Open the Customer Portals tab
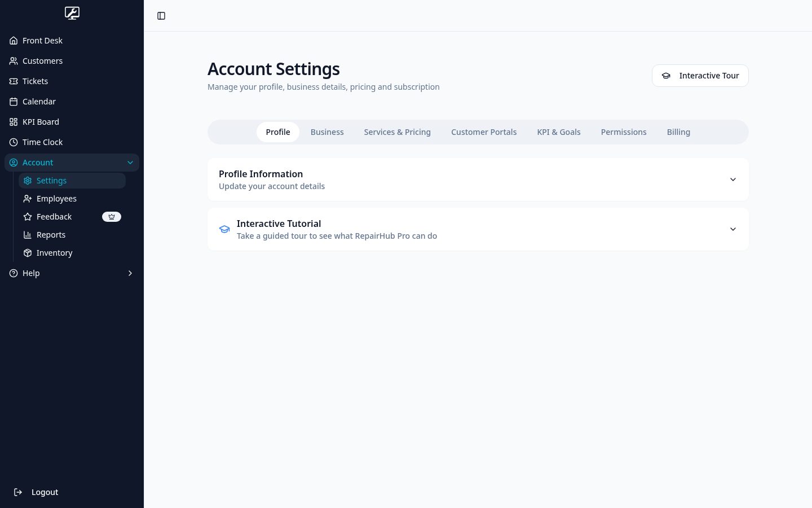 point(484,132)
